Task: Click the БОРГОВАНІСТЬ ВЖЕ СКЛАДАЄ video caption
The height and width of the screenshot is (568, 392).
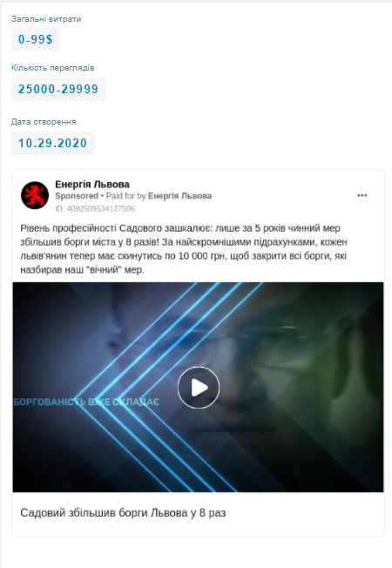Action: [x=86, y=402]
